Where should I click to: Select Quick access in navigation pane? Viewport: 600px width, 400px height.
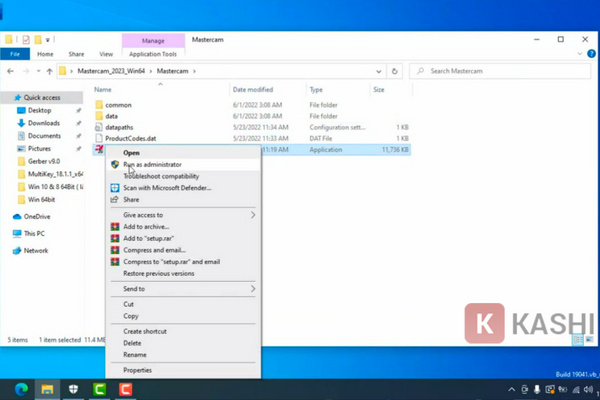pyautogui.click(x=42, y=98)
